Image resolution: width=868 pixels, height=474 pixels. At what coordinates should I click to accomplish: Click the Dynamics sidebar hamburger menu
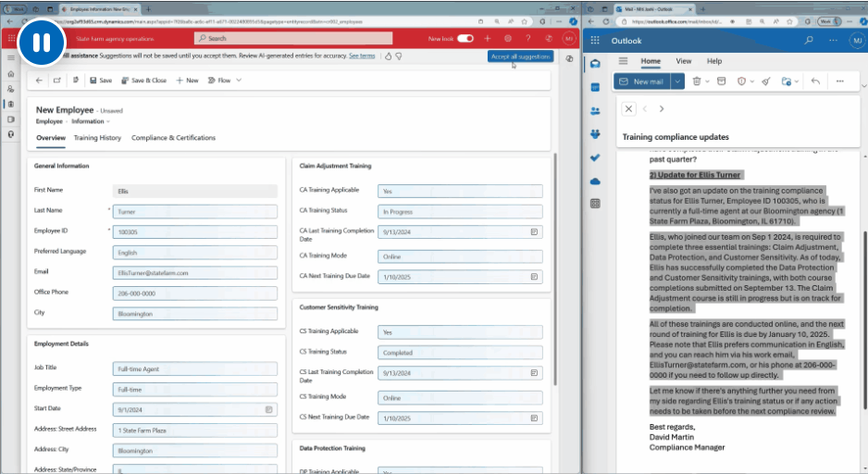click(10, 57)
